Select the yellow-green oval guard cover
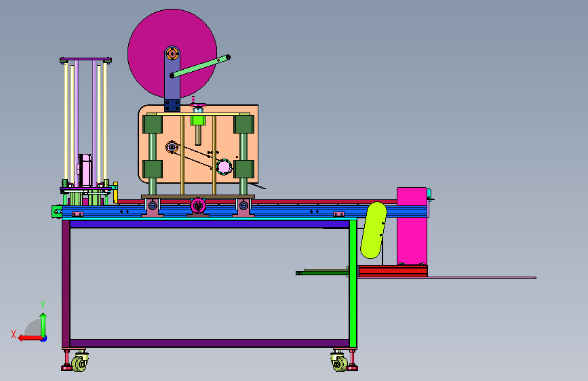Image resolution: width=588 pixels, height=381 pixels. [x=373, y=230]
